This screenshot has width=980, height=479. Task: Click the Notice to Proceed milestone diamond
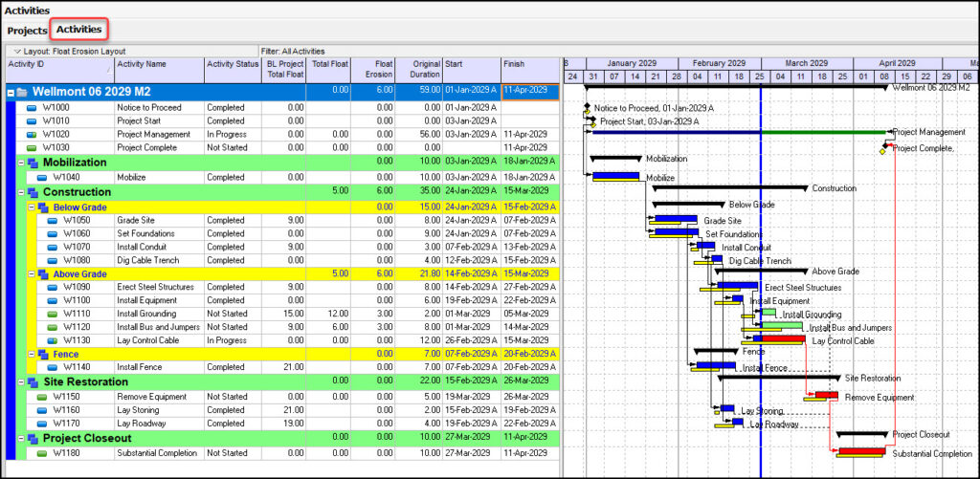pyautogui.click(x=587, y=106)
